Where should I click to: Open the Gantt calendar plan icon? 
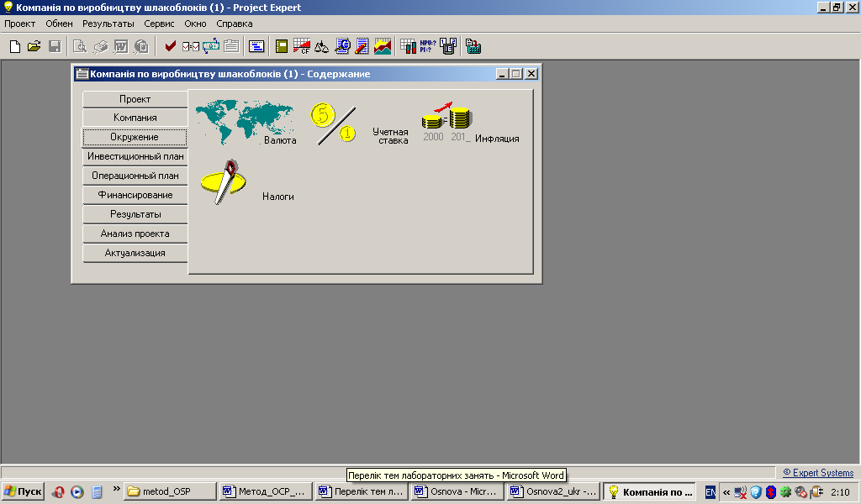256,46
